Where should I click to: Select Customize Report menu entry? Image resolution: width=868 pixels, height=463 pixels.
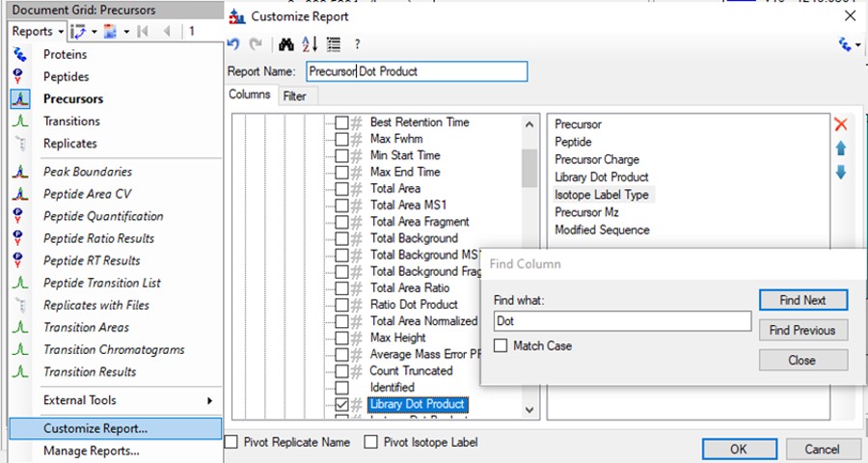[116, 428]
